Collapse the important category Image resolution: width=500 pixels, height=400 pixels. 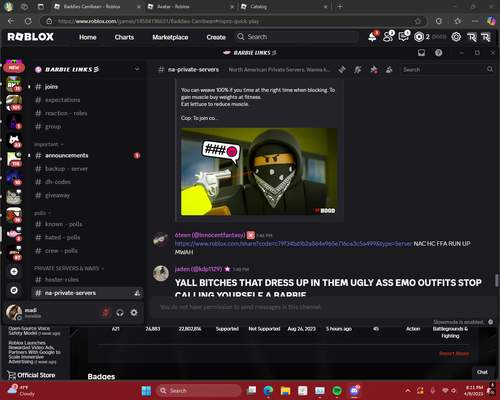click(x=49, y=144)
